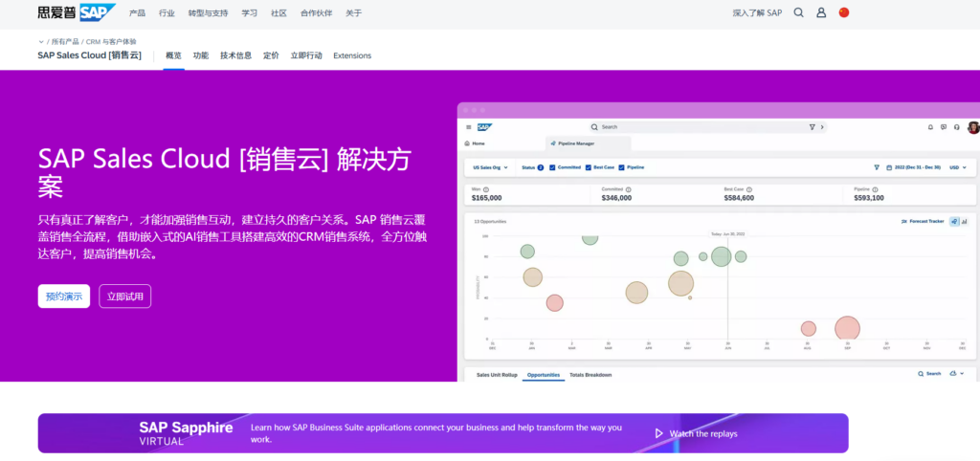Click the info icon next to Best Case total

pyautogui.click(x=748, y=189)
